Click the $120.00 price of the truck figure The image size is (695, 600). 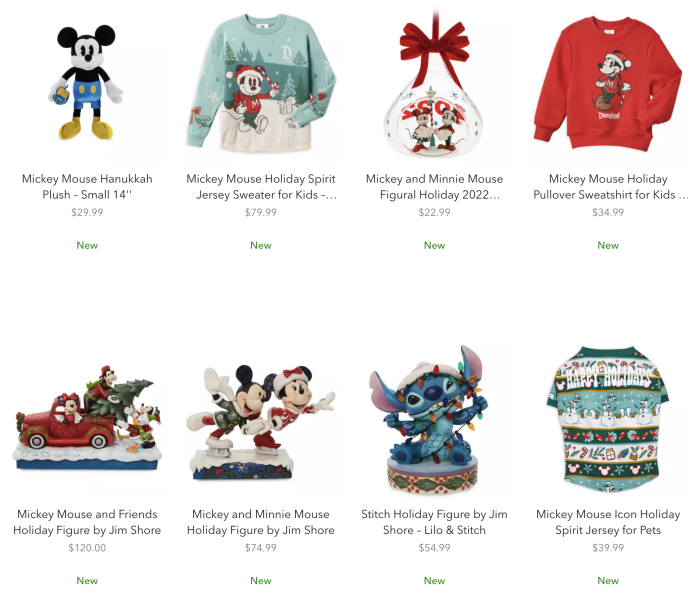click(87, 548)
